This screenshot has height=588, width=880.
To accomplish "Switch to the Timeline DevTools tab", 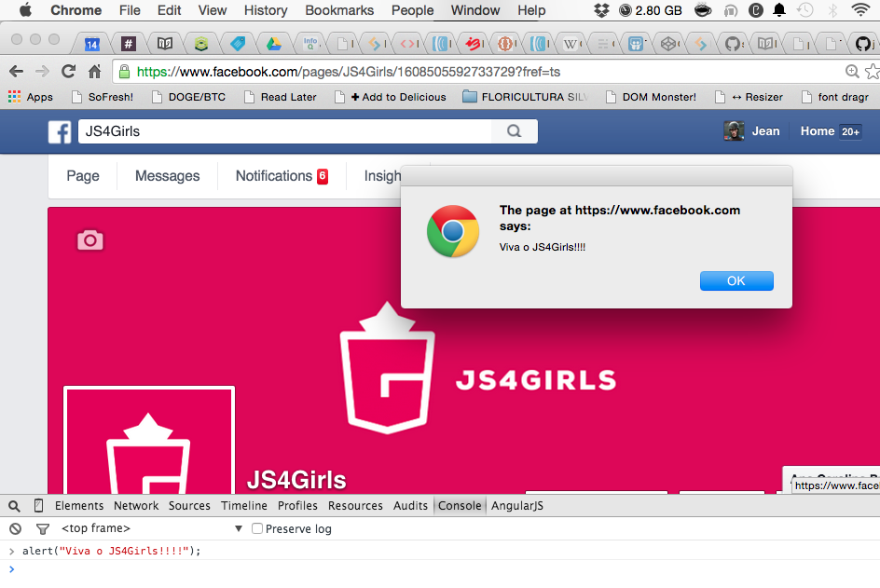I will click(244, 505).
